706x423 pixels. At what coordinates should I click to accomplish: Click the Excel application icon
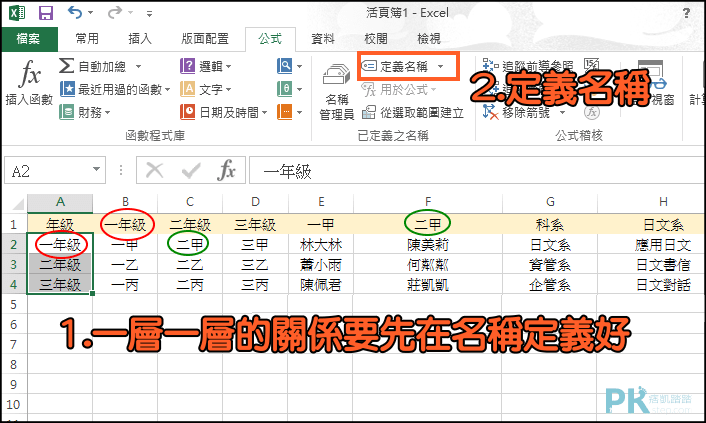pos(17,13)
